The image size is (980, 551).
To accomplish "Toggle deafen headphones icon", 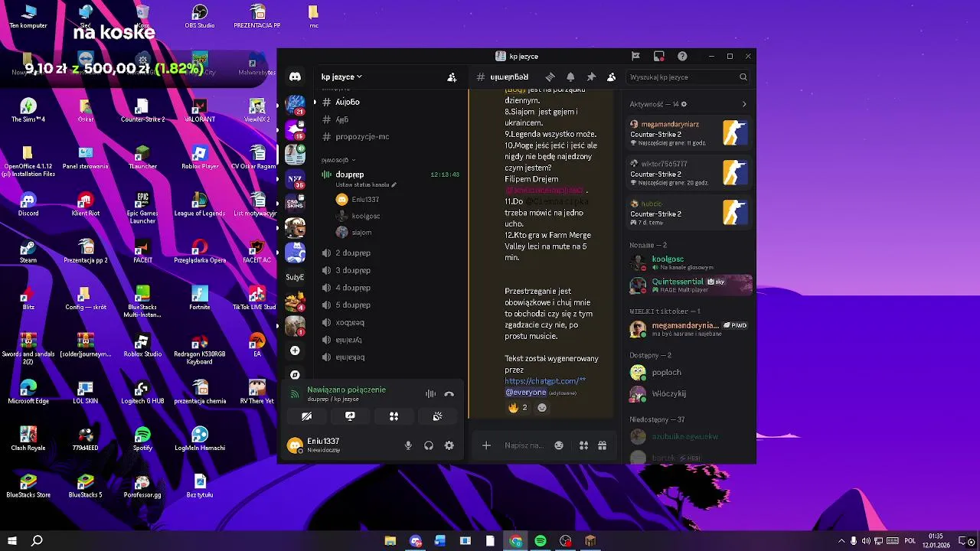I will (429, 445).
